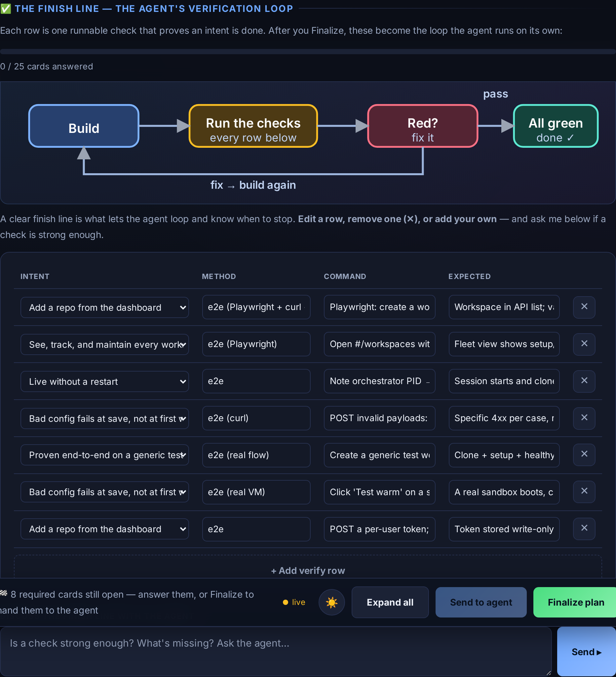Image resolution: width=616 pixels, height=677 pixels.
Task: Edit the 'e2e (Playwright)' method field
Action: click(x=256, y=344)
